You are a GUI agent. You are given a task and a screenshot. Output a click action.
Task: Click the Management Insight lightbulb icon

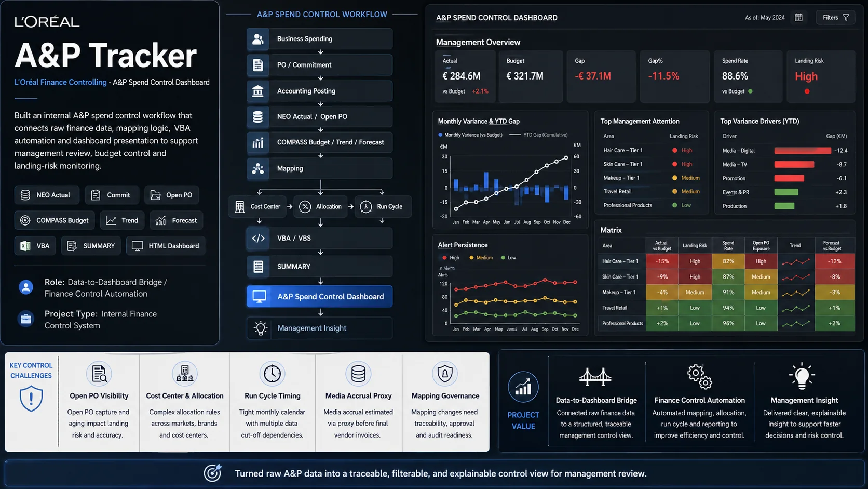pyautogui.click(x=261, y=328)
